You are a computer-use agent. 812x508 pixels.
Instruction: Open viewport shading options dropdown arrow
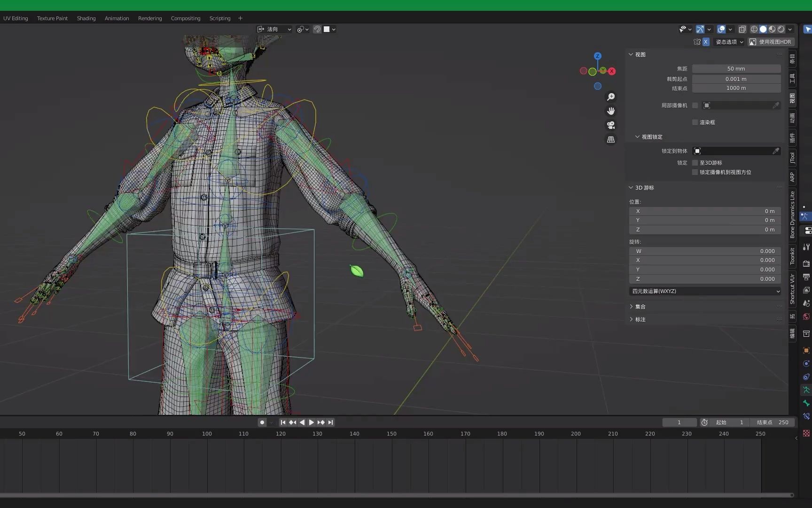coord(790,29)
